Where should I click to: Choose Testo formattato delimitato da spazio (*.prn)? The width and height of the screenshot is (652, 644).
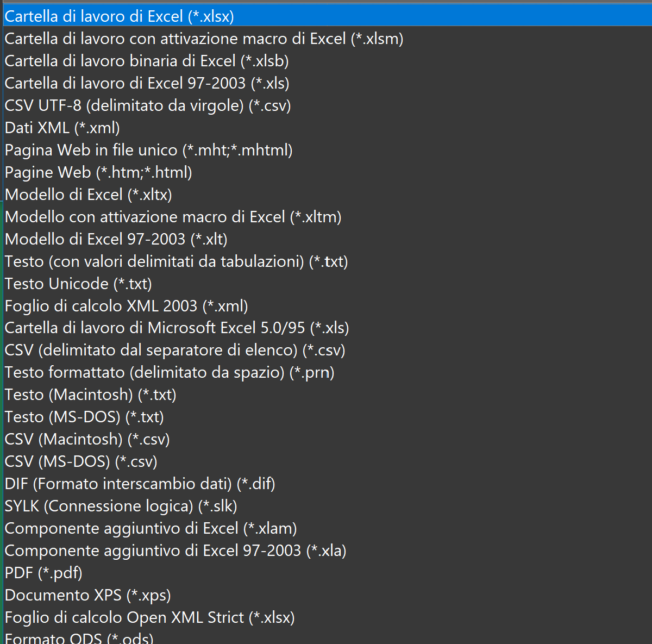(x=327, y=372)
